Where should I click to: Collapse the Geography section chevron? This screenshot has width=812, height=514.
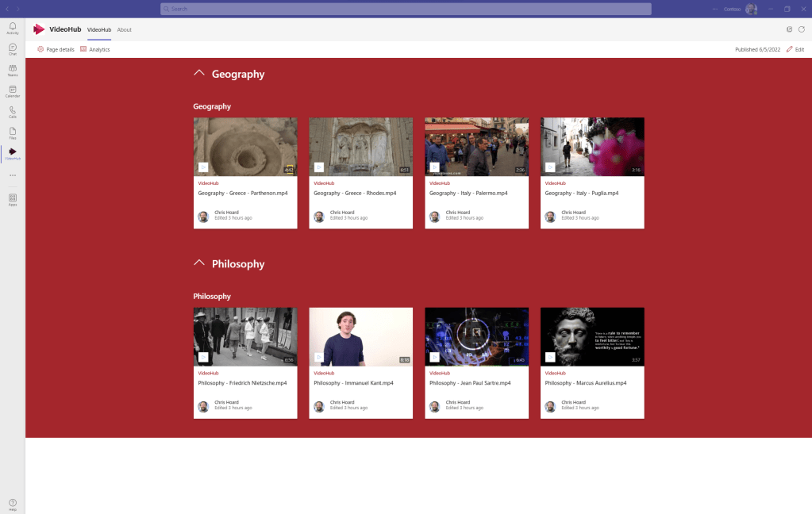pyautogui.click(x=199, y=74)
